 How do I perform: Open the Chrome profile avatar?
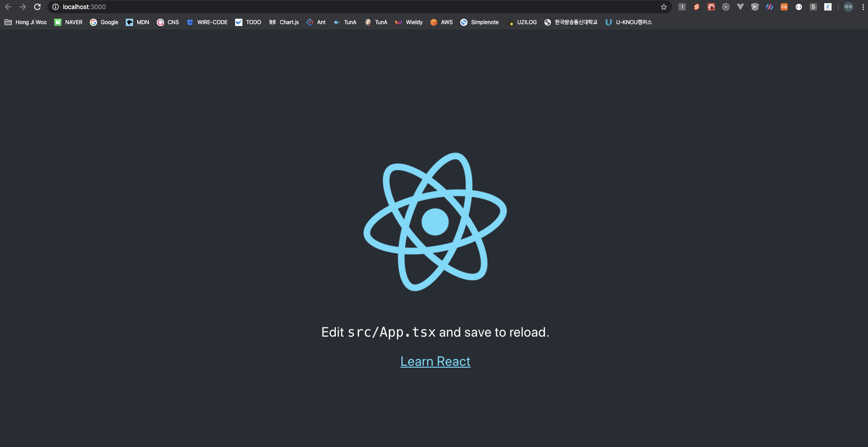[x=848, y=7]
